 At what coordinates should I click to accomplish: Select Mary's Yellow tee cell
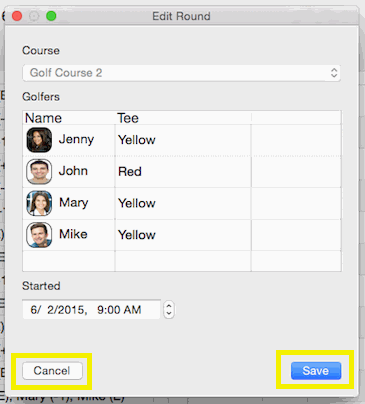pos(183,203)
